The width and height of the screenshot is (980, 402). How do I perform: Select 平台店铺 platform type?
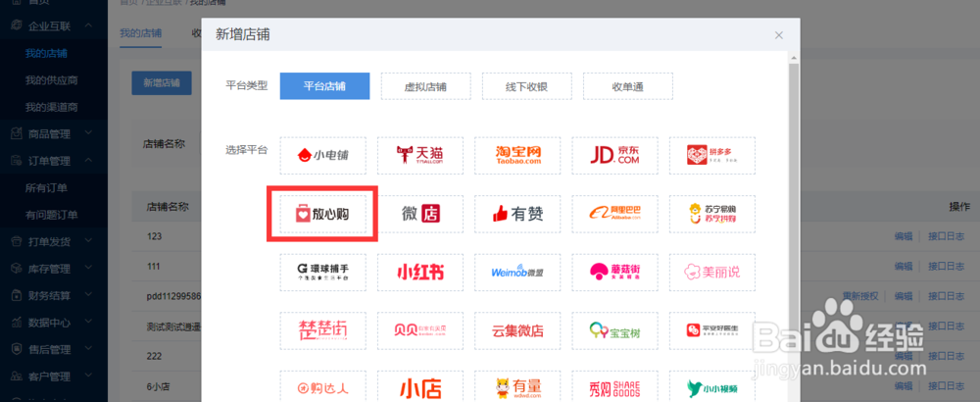tap(325, 86)
